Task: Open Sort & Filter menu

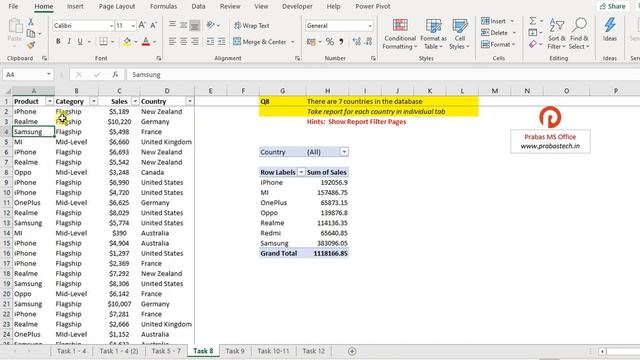Action: tap(557, 34)
